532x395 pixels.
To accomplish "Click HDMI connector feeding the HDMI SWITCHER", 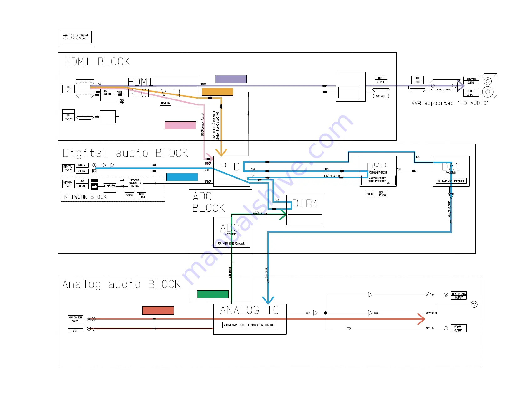I will tap(85, 95).
